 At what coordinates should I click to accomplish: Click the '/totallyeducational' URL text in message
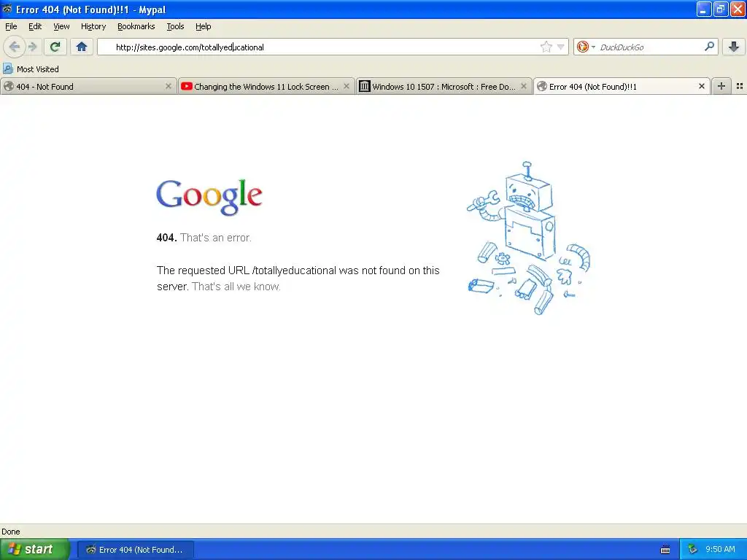tap(295, 271)
